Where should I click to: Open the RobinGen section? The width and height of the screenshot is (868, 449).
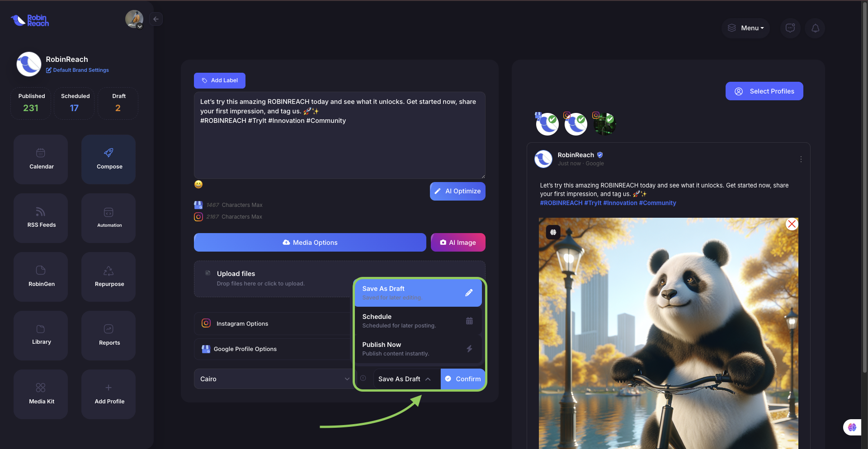coord(41,276)
